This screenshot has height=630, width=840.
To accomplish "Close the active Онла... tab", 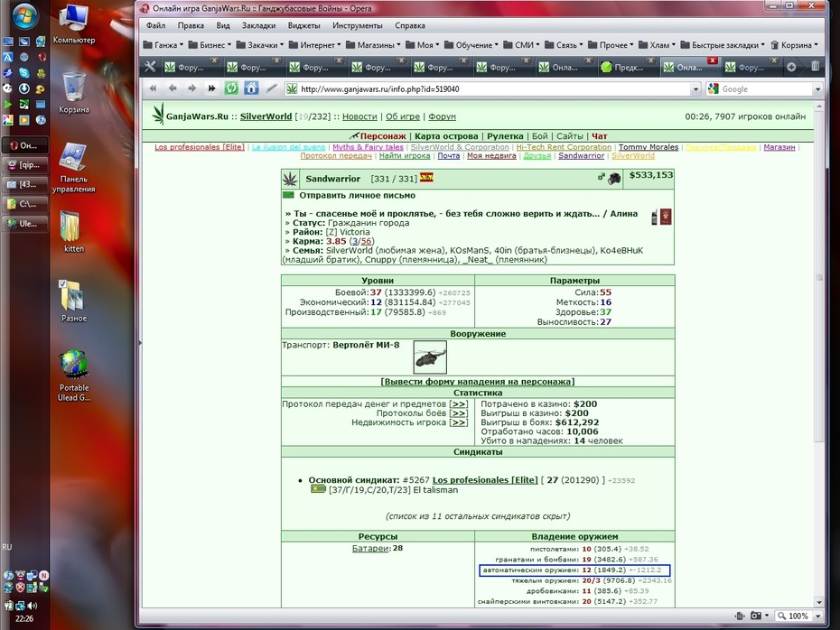I will (x=712, y=60).
